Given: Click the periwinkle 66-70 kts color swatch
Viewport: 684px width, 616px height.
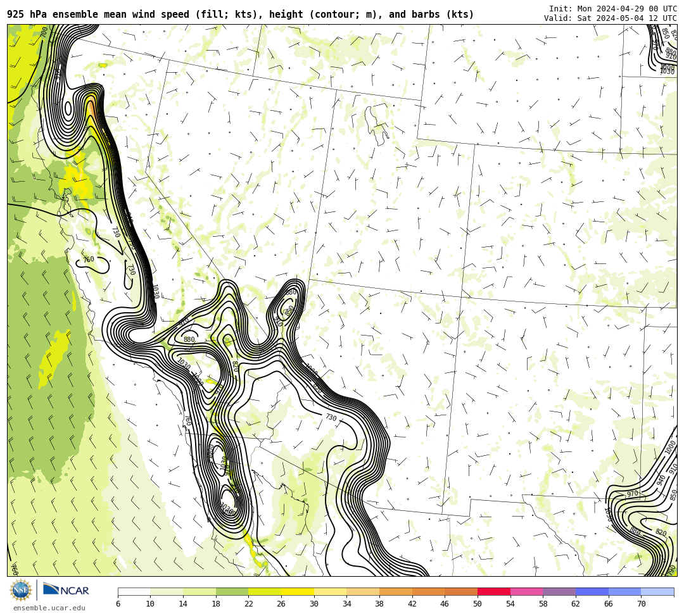Looking at the screenshot, I should click(624, 591).
